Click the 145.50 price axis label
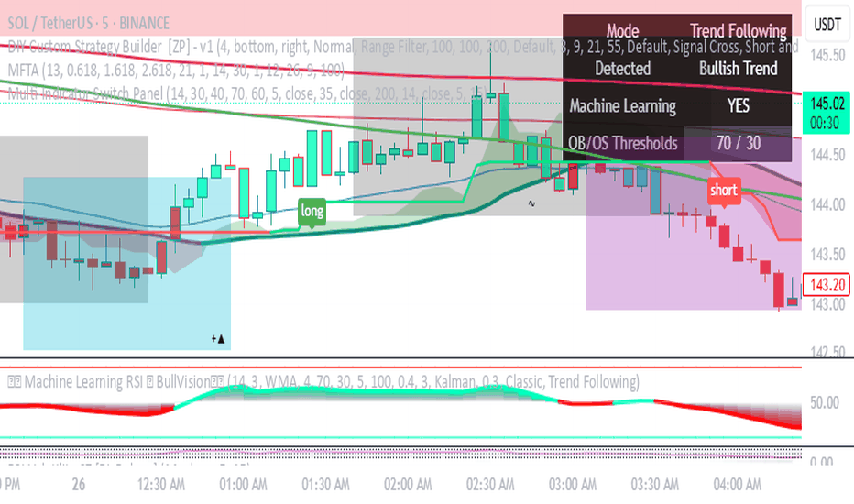 (827, 56)
